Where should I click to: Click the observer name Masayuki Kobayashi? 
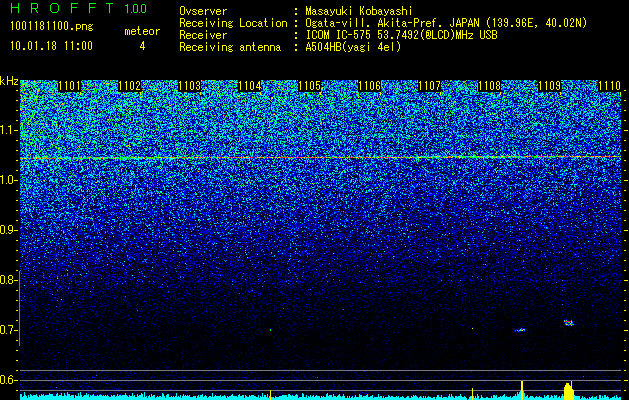[359, 11]
